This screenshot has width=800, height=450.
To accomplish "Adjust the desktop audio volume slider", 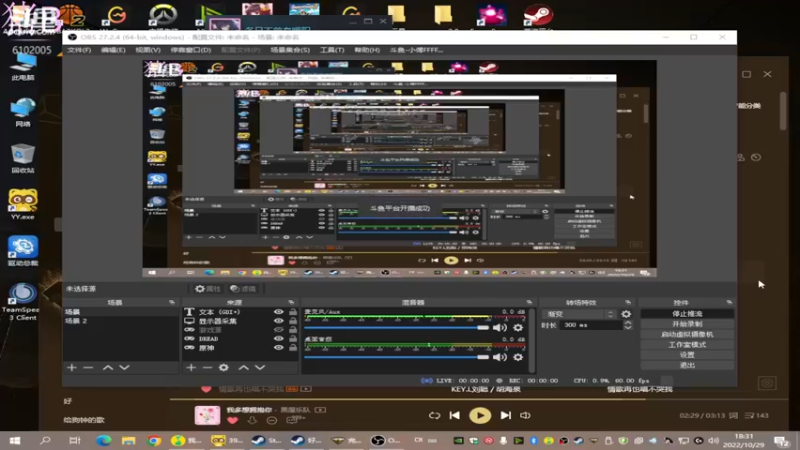I will pyautogui.click(x=396, y=357).
